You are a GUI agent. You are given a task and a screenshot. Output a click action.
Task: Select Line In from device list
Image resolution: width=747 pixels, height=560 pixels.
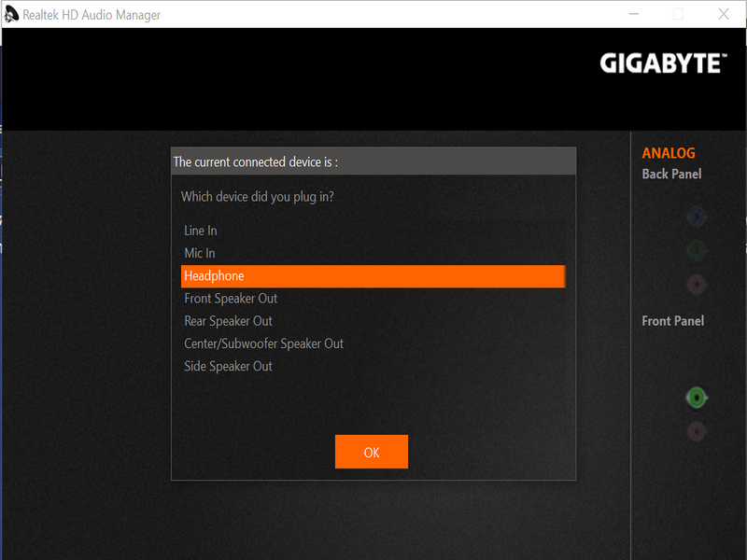coord(373,231)
